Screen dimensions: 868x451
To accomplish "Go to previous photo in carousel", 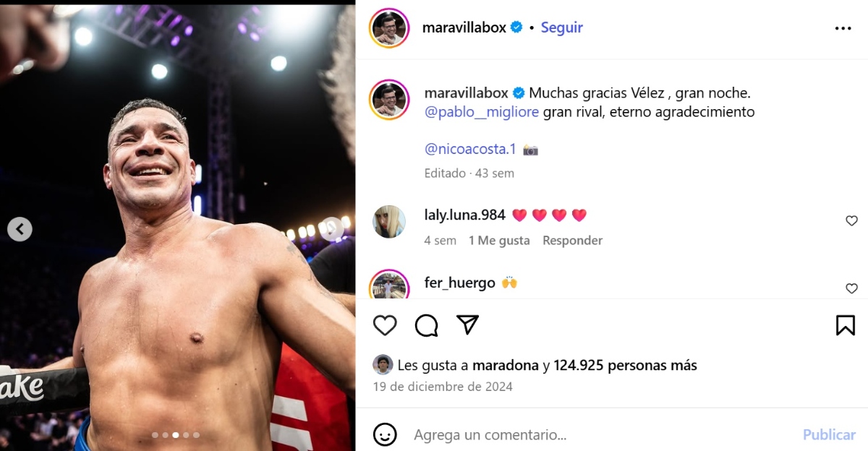I will (20, 229).
